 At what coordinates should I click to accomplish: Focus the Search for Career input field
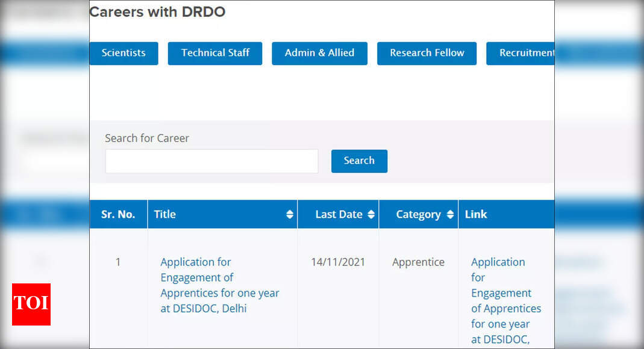211,161
